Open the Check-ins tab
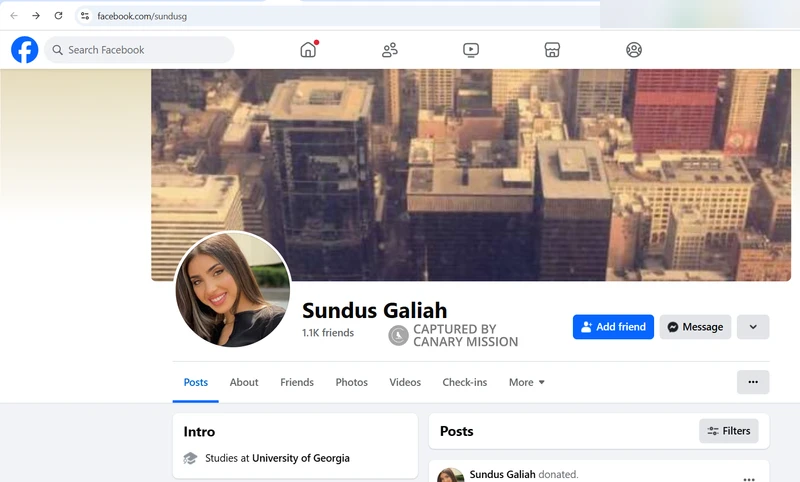Screen dimensions: 800x482 (465, 382)
